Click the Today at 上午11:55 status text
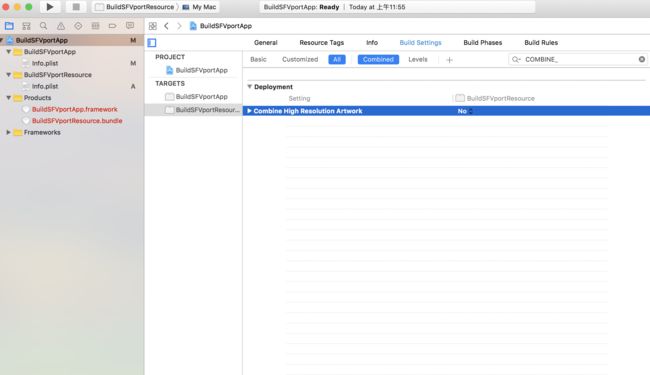Image resolution: width=650 pixels, height=375 pixels. (x=377, y=7)
